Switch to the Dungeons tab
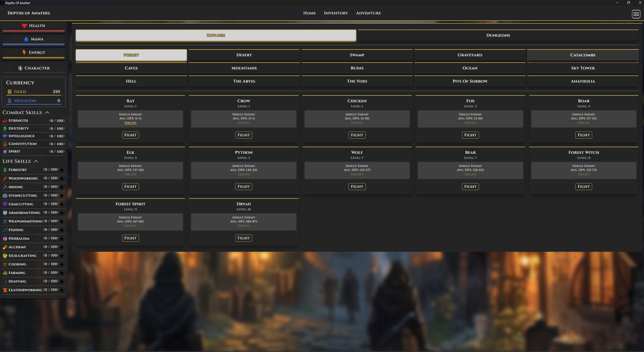 pos(498,35)
